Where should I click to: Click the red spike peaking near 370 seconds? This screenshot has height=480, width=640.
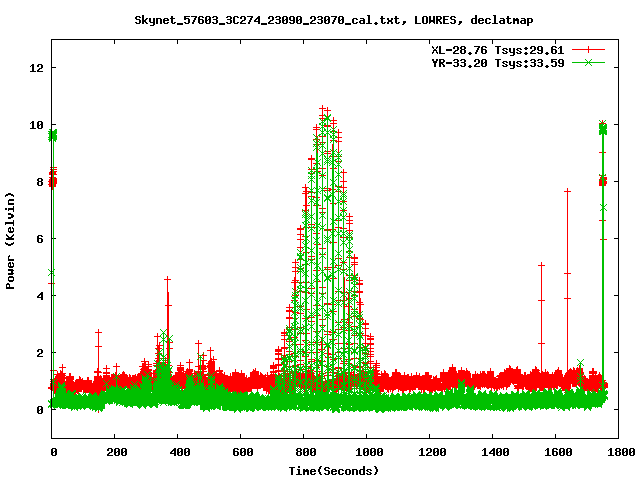point(167,318)
